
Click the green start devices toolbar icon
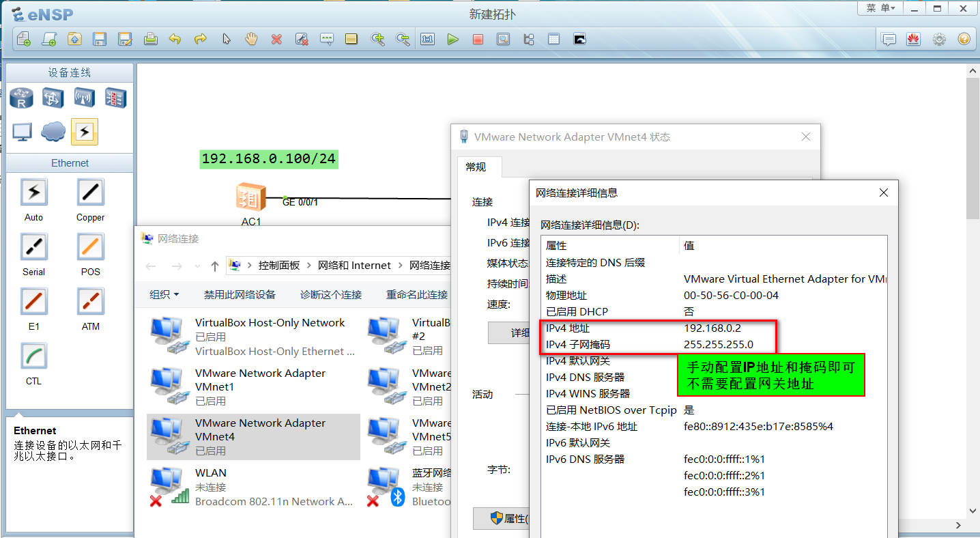[452, 39]
